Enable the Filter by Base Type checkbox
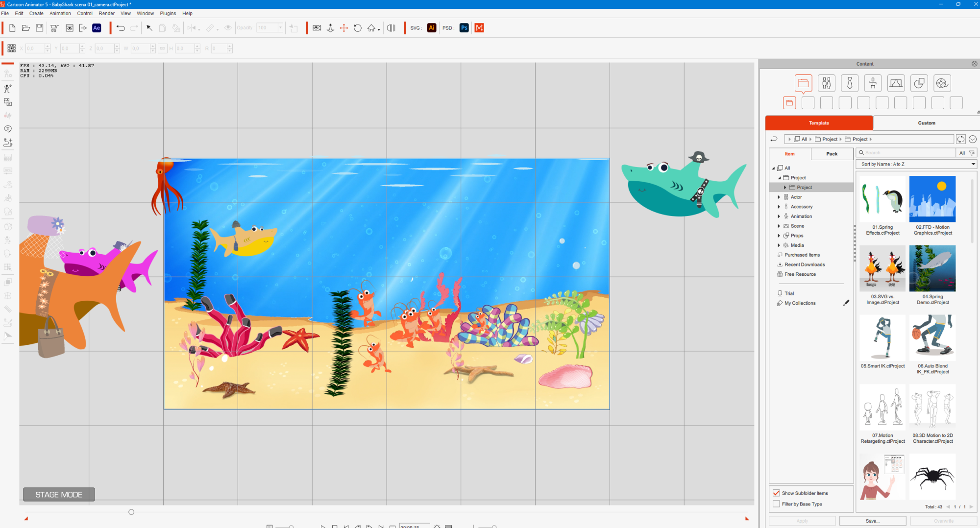 (x=776, y=504)
